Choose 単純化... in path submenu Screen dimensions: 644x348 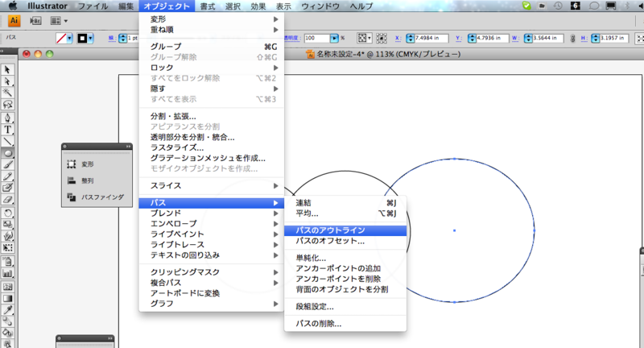point(345,258)
